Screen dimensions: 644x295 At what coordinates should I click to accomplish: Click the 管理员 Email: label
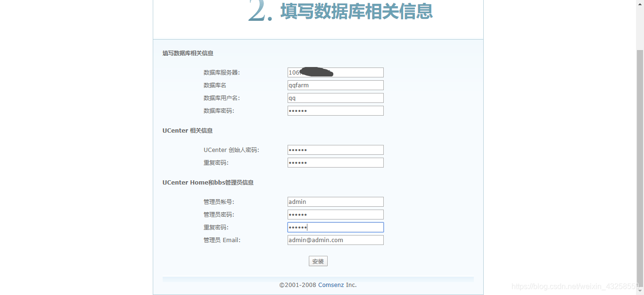[222, 240]
